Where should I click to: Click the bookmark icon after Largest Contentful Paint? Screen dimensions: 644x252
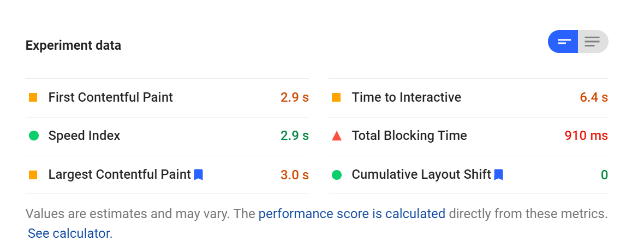[x=199, y=174]
